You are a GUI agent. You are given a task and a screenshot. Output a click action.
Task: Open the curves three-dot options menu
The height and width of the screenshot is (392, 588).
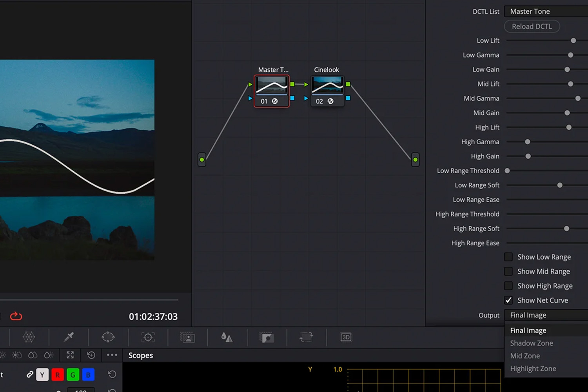coord(112,355)
